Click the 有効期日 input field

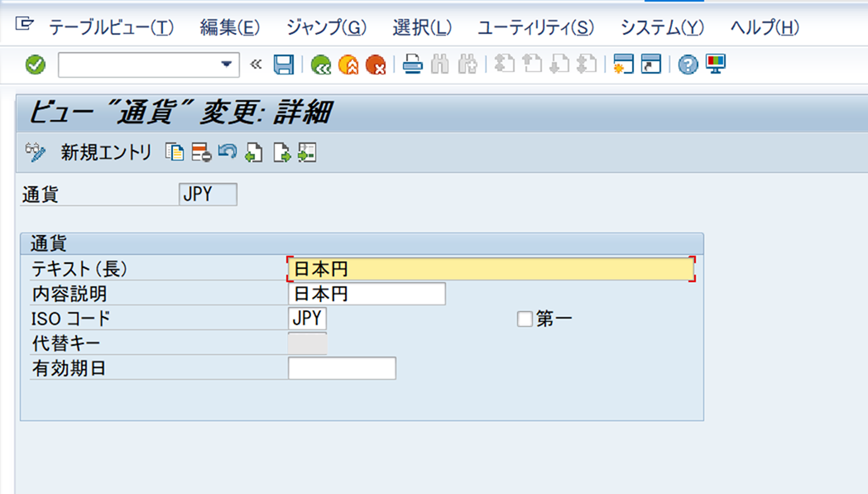point(343,368)
